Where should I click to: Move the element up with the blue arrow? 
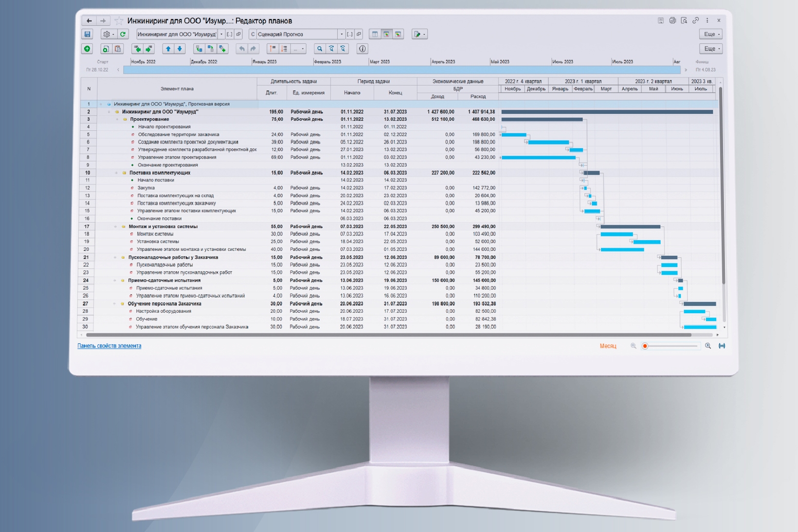(168, 49)
